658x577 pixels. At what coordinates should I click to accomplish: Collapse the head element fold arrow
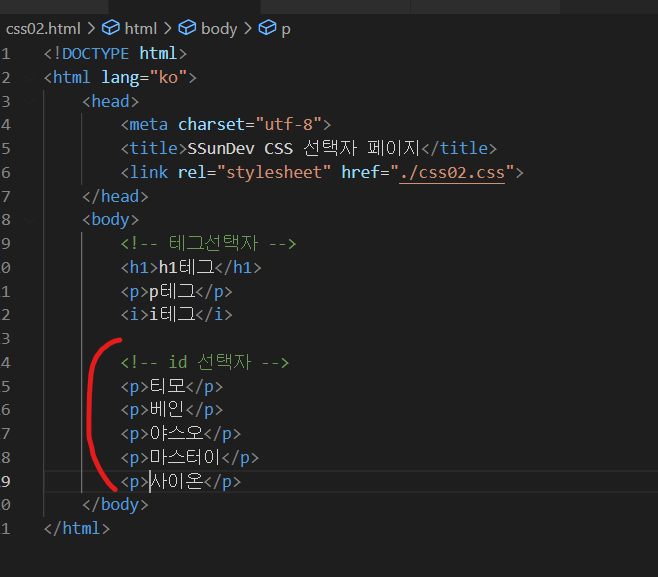pyautogui.click(x=29, y=101)
